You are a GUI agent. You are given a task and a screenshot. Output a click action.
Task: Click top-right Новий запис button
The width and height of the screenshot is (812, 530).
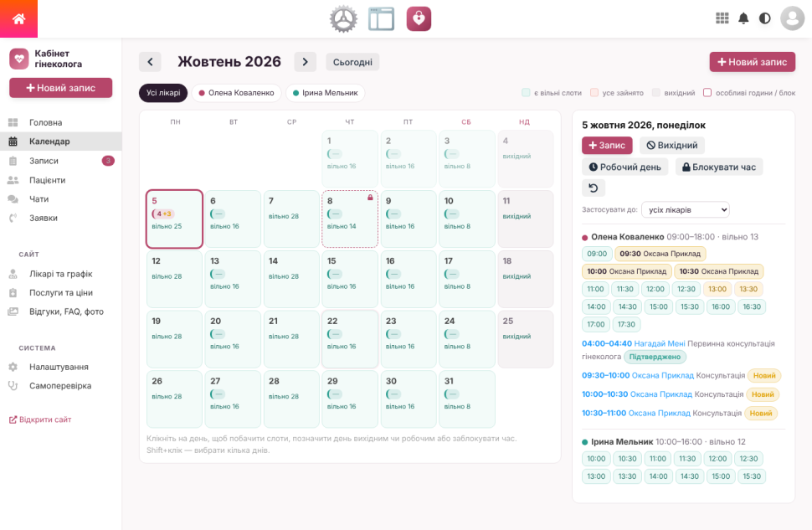click(x=752, y=62)
